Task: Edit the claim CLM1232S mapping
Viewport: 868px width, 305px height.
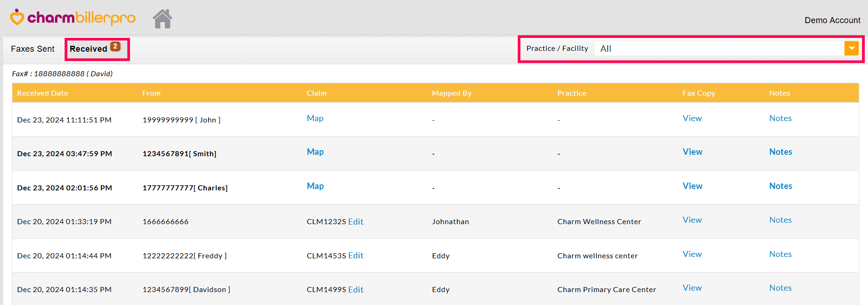Action: coord(356,222)
